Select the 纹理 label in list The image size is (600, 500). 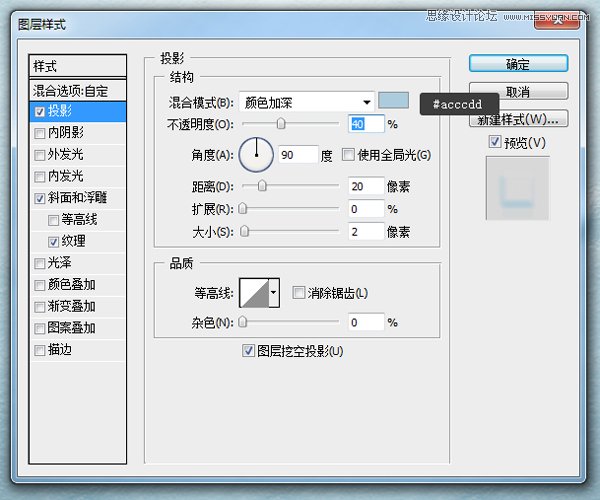[x=73, y=241]
